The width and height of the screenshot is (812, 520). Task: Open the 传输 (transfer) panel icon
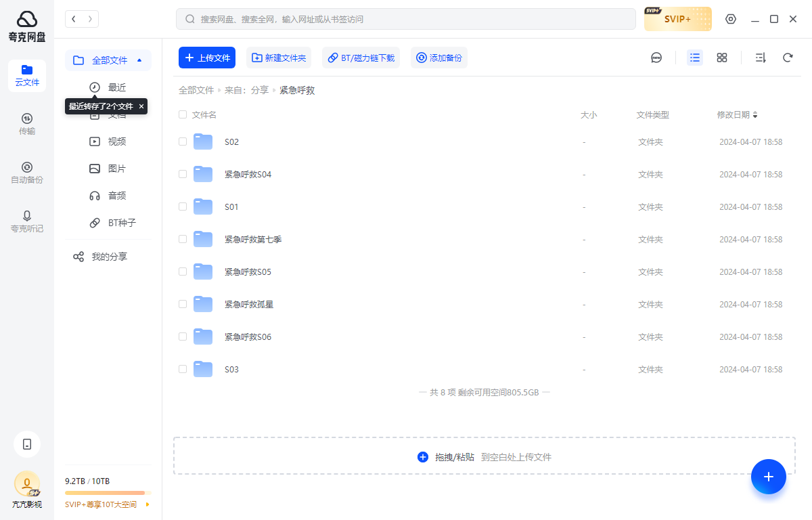pos(27,124)
